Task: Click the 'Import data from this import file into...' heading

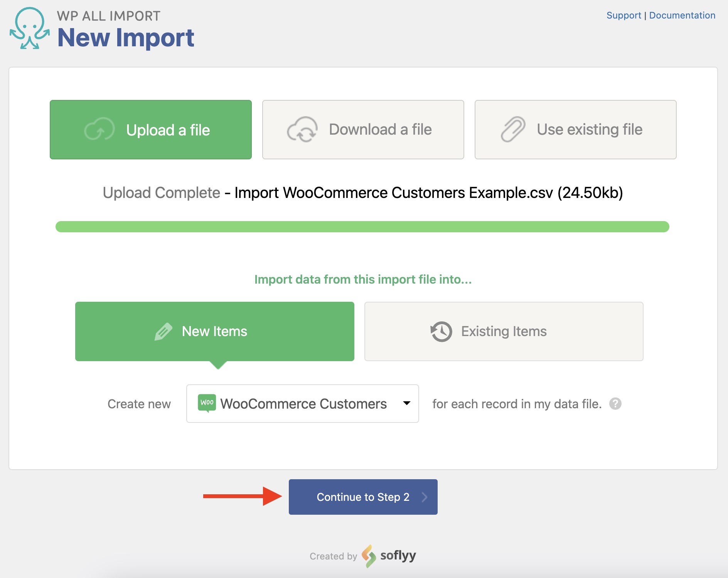Action: point(363,279)
